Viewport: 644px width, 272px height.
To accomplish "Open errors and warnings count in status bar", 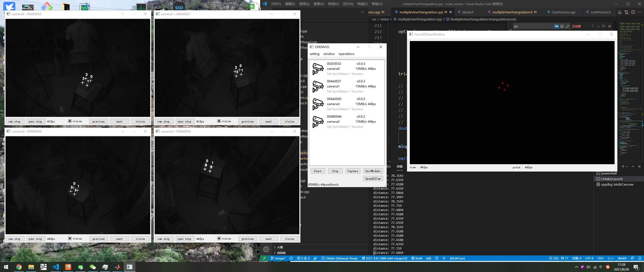I will coord(303,258).
